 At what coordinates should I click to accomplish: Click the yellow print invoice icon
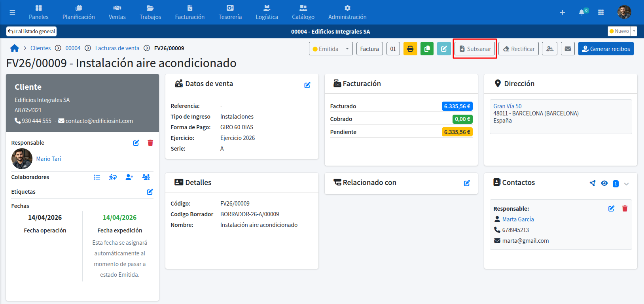(x=410, y=49)
